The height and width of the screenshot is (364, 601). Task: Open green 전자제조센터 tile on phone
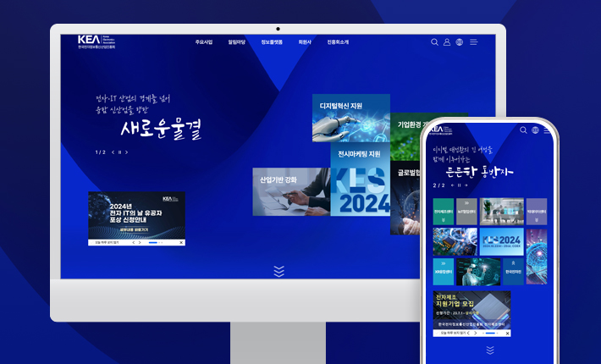[x=444, y=212]
